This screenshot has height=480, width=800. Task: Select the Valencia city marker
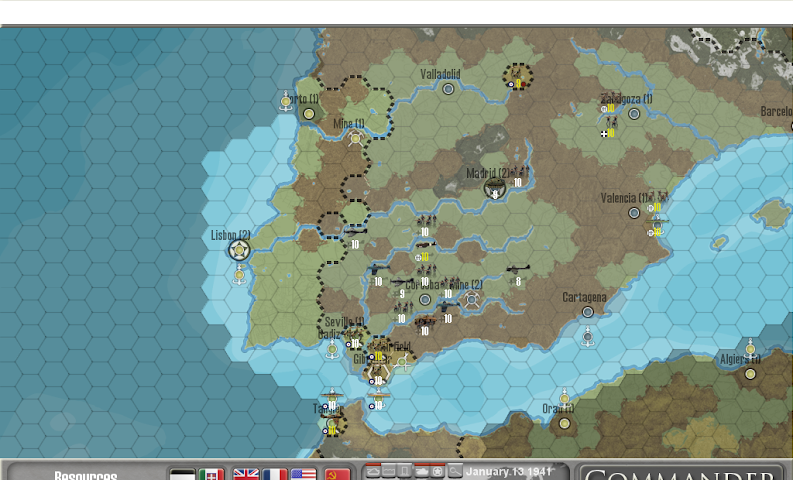[634, 213]
